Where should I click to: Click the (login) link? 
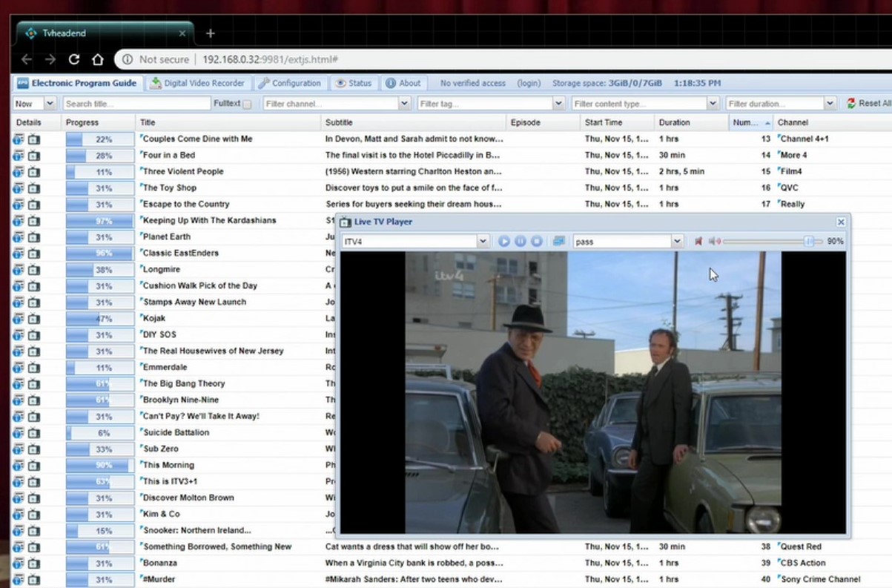click(x=529, y=83)
